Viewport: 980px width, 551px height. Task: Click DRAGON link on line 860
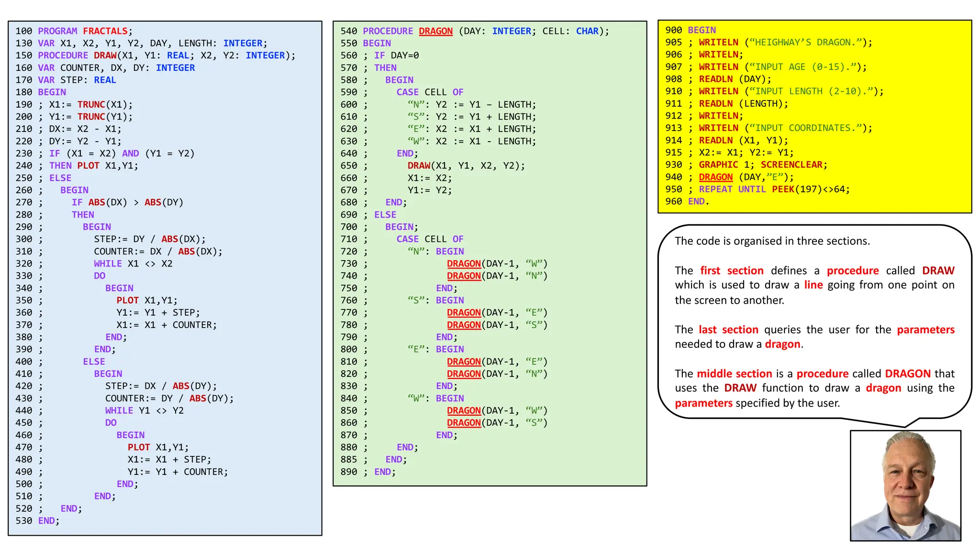[464, 423]
